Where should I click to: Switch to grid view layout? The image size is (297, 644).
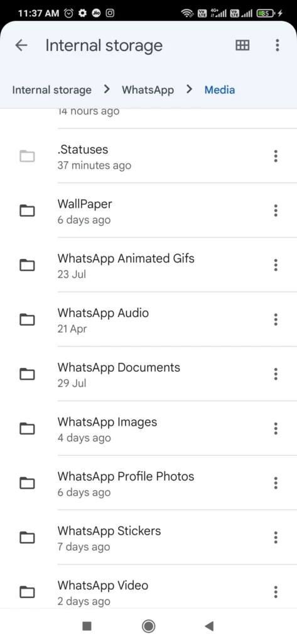tap(242, 45)
